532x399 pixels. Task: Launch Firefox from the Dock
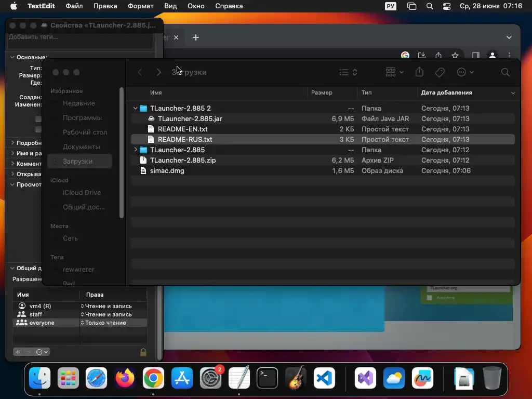click(x=125, y=378)
